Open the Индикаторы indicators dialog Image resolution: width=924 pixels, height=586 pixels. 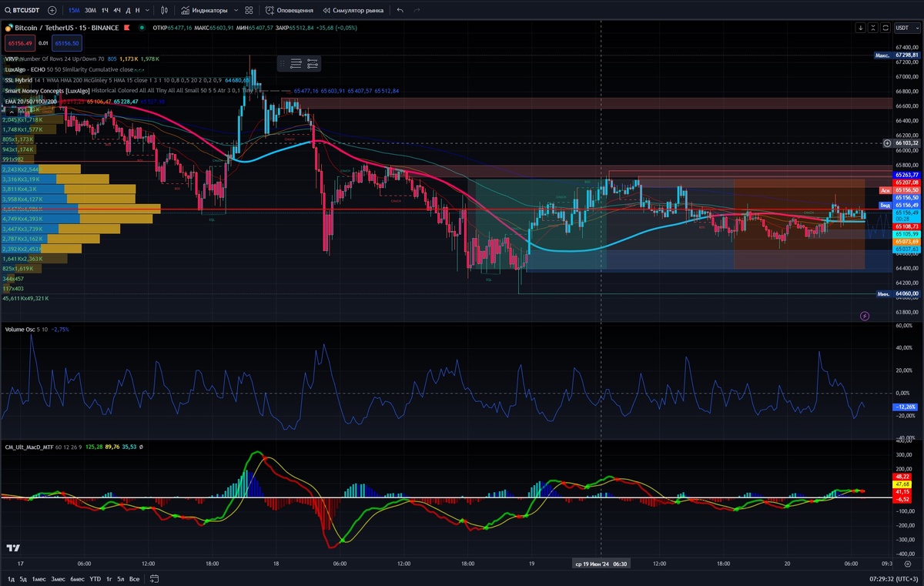click(204, 10)
